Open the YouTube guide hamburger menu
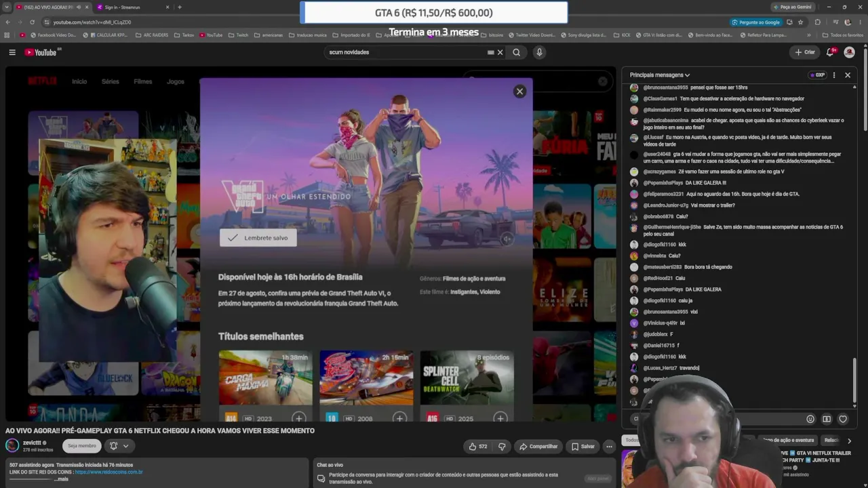Viewport: 868px width, 488px height. click(x=12, y=52)
